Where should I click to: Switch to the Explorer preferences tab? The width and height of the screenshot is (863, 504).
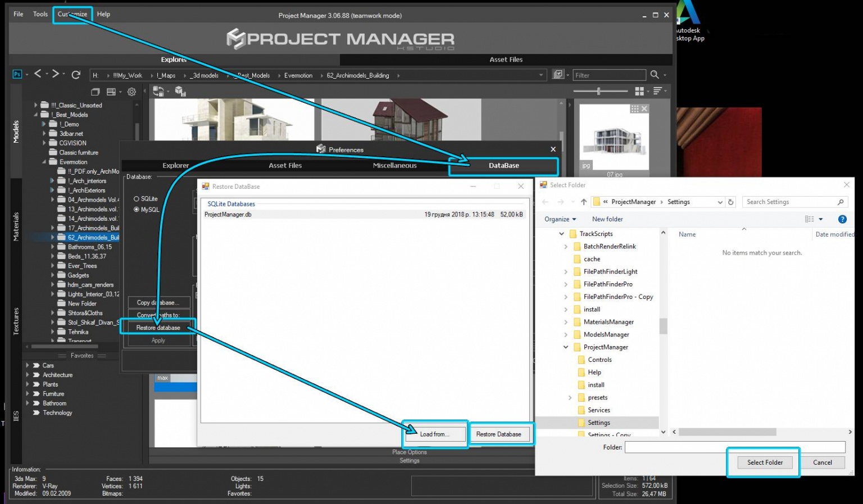(175, 166)
